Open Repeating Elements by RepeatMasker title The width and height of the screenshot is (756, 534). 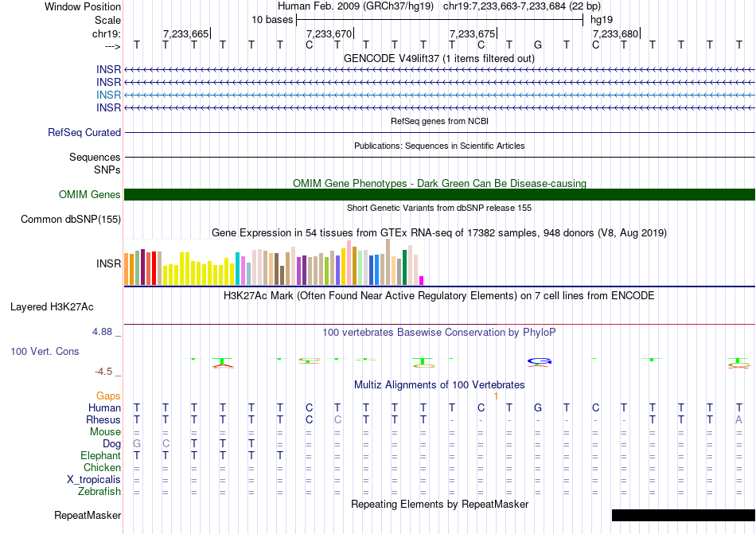pyautogui.click(x=439, y=505)
